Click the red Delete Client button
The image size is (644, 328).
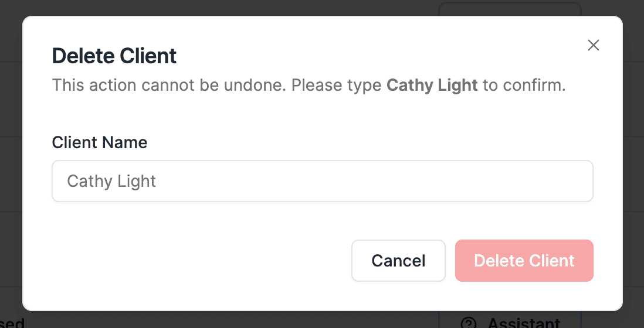[x=524, y=261]
